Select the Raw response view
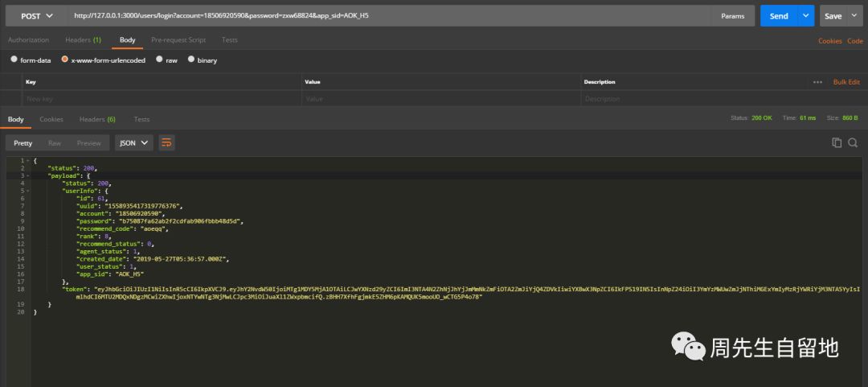Image resolution: width=868 pixels, height=387 pixels. coord(55,143)
